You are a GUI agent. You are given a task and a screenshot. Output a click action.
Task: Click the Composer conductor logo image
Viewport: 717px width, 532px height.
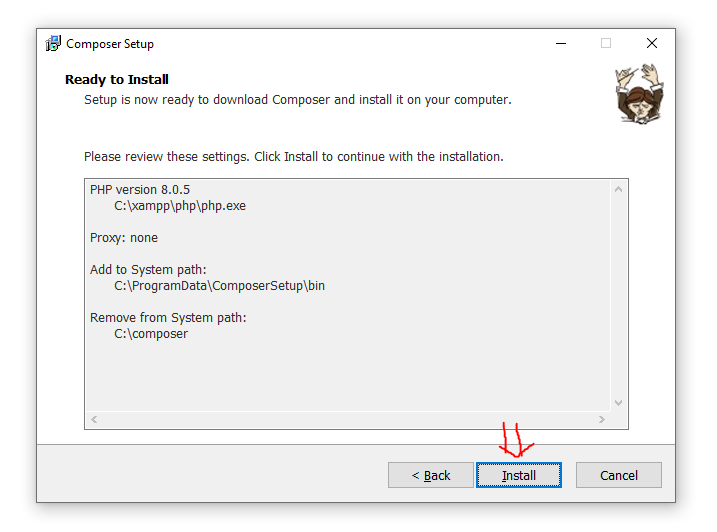639,94
